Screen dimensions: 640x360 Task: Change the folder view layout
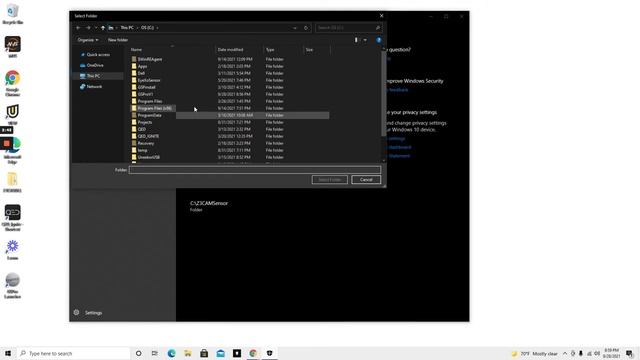[x=356, y=40]
